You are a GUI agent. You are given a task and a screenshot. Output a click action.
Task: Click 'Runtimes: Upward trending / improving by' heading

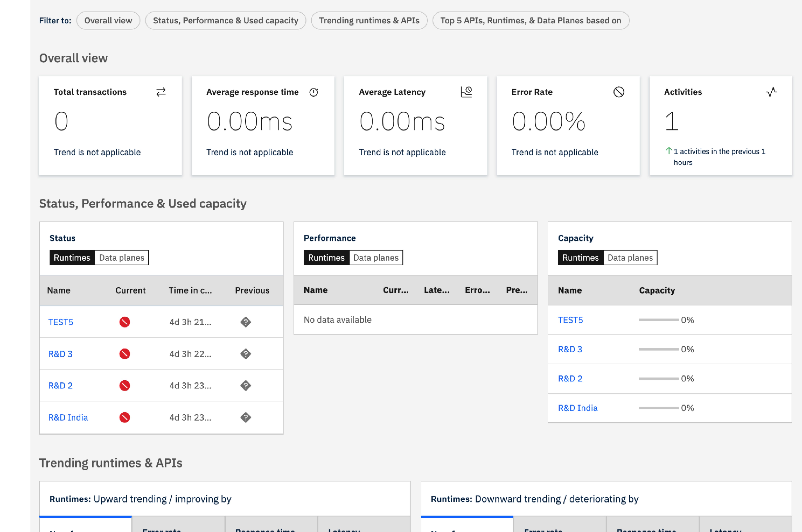pyautogui.click(x=140, y=499)
